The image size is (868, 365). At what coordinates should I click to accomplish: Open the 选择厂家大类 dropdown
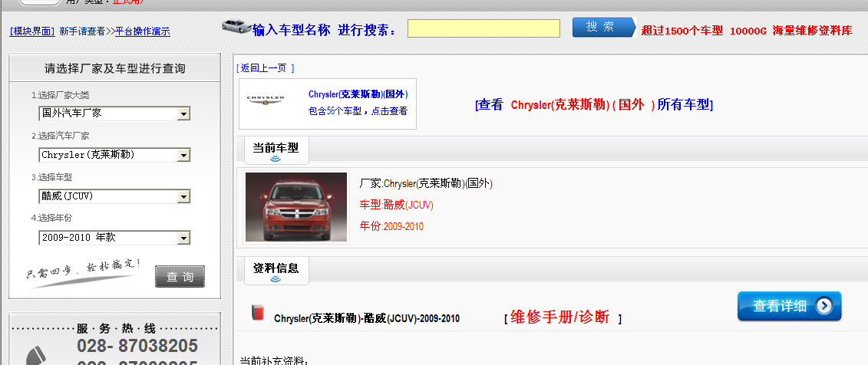(x=114, y=113)
